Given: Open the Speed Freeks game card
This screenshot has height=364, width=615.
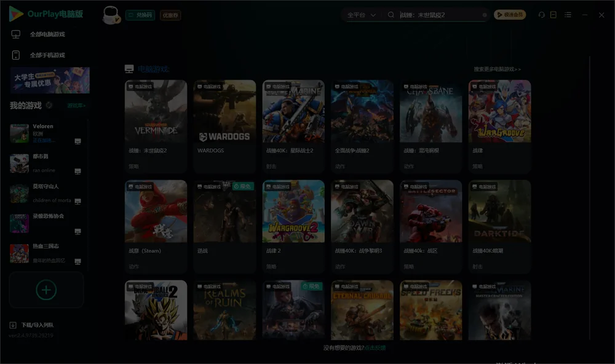Looking at the screenshot, I should (430, 310).
